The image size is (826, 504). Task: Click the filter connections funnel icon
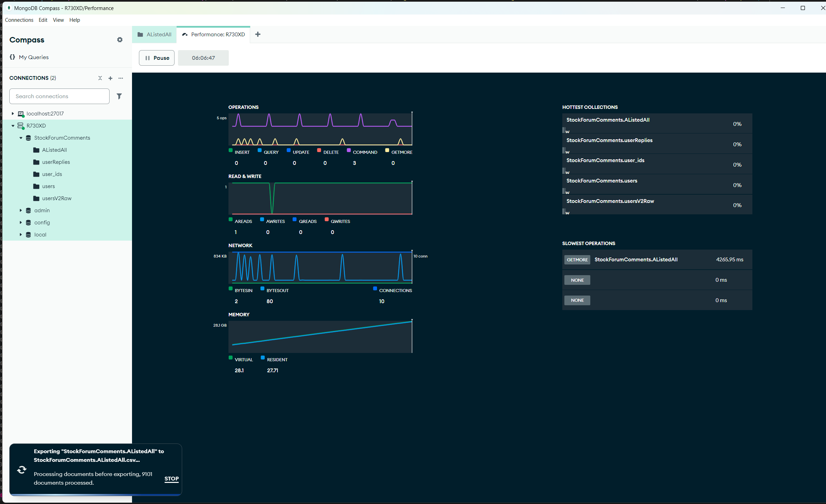(x=119, y=96)
